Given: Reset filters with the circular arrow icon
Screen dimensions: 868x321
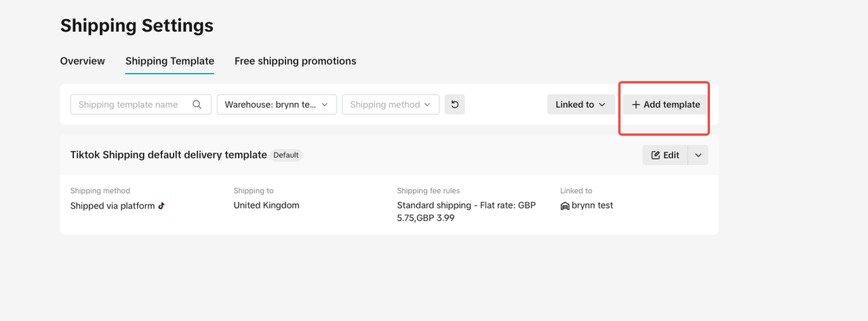Looking at the screenshot, I should click(454, 104).
